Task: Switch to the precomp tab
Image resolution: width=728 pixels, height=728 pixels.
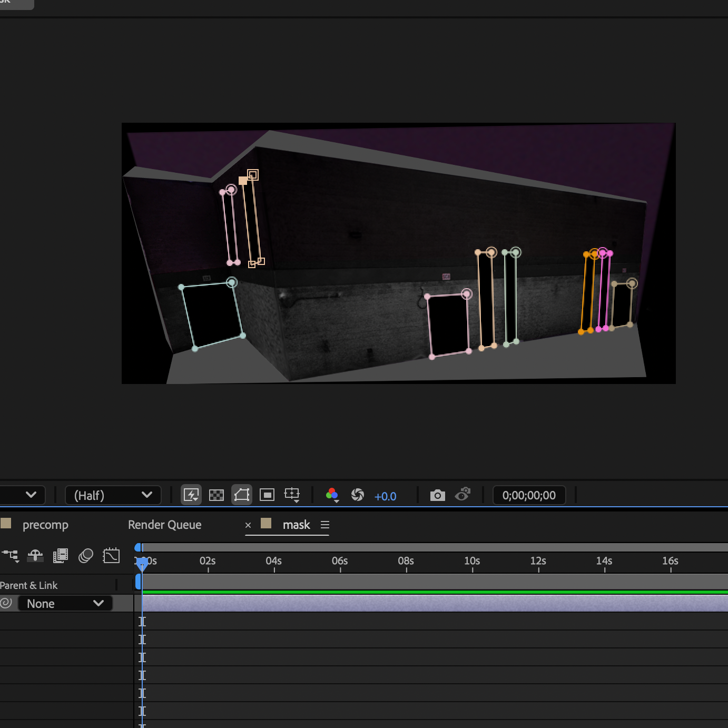Action: [46, 525]
